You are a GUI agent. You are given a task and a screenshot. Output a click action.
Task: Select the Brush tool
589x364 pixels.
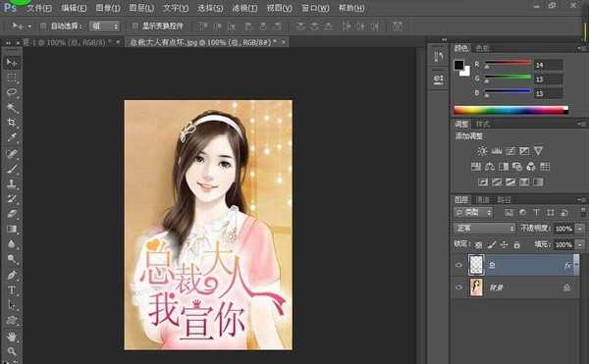[12, 169]
